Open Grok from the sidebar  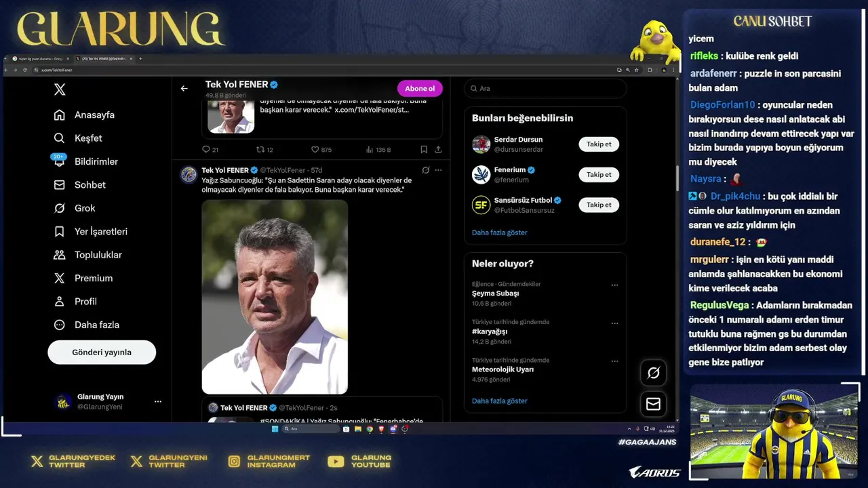[x=75, y=208]
